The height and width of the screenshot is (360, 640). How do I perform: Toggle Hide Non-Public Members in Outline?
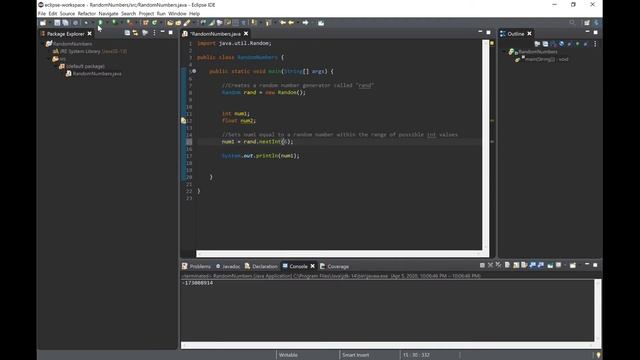pos(578,44)
